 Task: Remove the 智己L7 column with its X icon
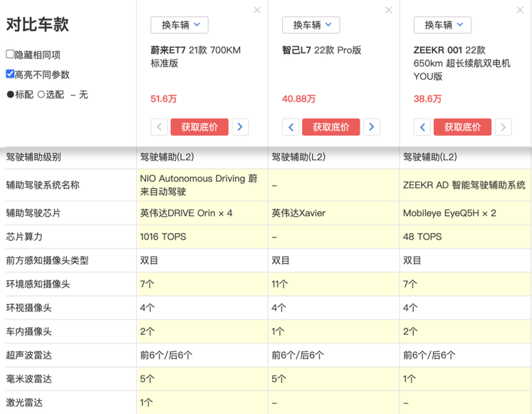tap(388, 10)
